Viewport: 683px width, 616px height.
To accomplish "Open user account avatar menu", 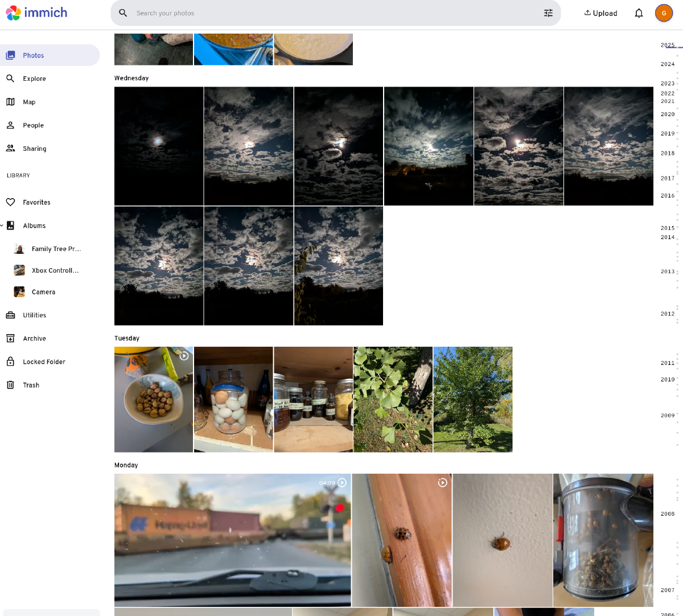I will [664, 13].
